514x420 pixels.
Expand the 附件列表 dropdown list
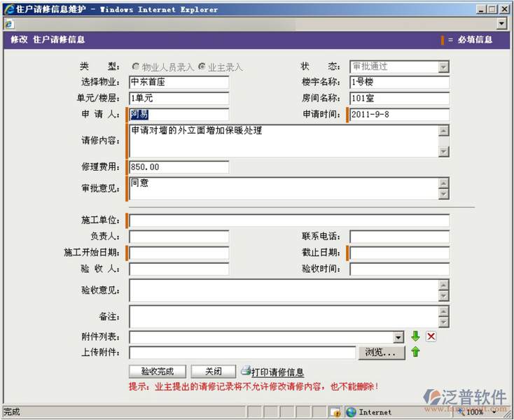(x=398, y=337)
